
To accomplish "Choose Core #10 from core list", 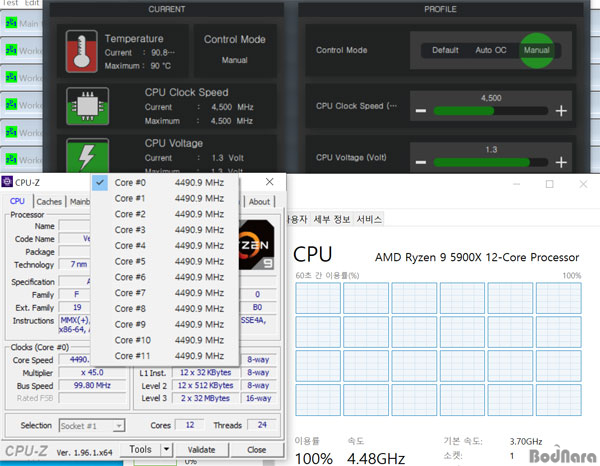I will pyautogui.click(x=165, y=340).
